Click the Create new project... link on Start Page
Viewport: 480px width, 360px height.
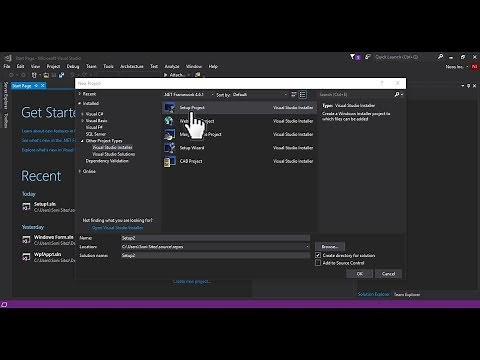[x=192, y=281]
